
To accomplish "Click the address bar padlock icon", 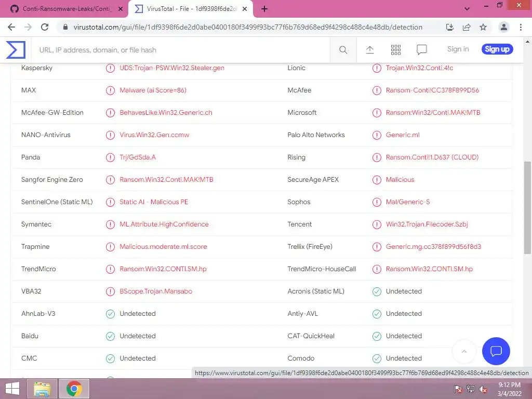I will 65,27.
